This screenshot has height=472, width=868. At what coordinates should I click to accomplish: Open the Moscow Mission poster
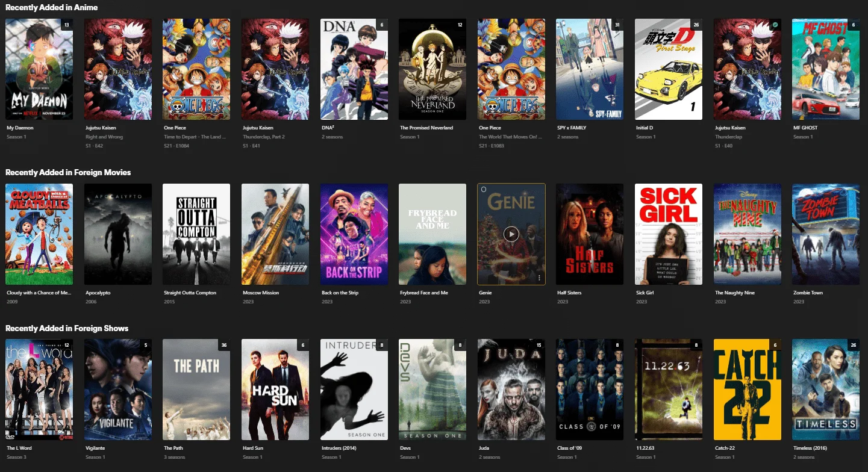pyautogui.click(x=275, y=234)
